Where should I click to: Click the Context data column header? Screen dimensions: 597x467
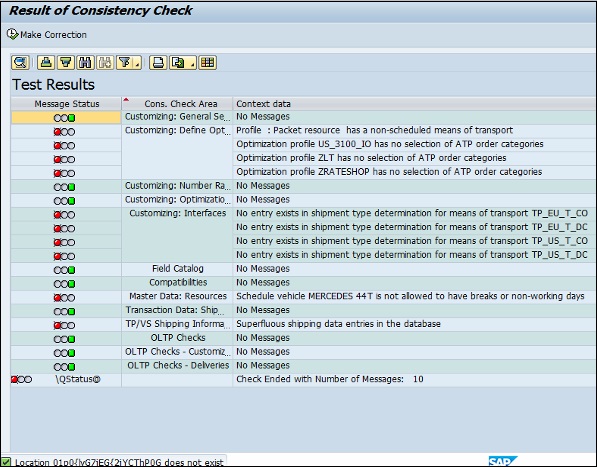pyautogui.click(x=414, y=104)
